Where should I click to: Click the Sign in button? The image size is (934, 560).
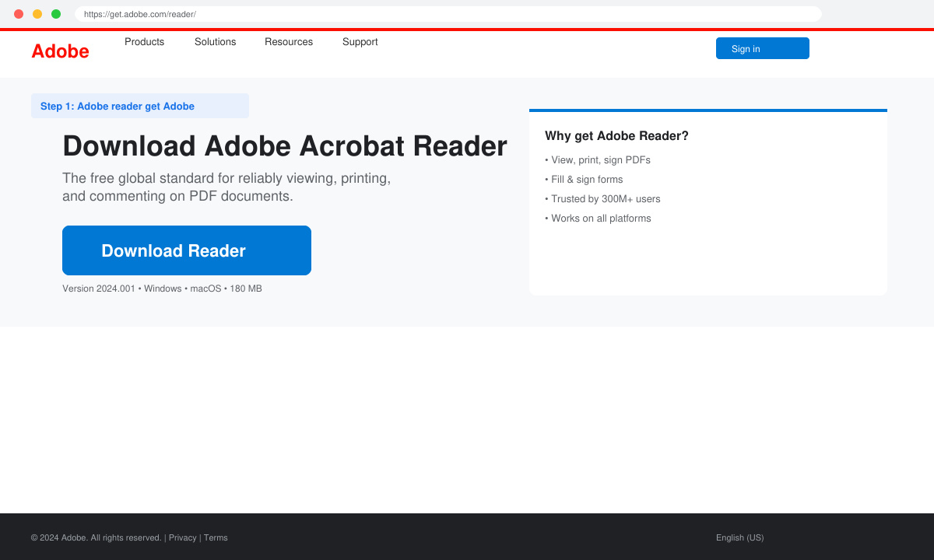point(763,48)
